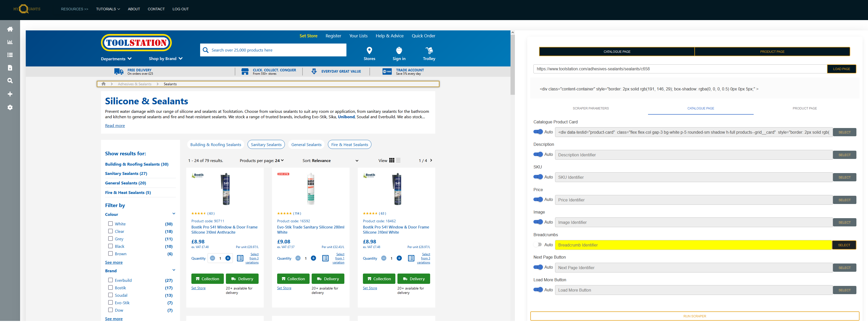The height and width of the screenshot is (323, 868).
Task: Expand colour filters with See more
Action: pos(114,263)
